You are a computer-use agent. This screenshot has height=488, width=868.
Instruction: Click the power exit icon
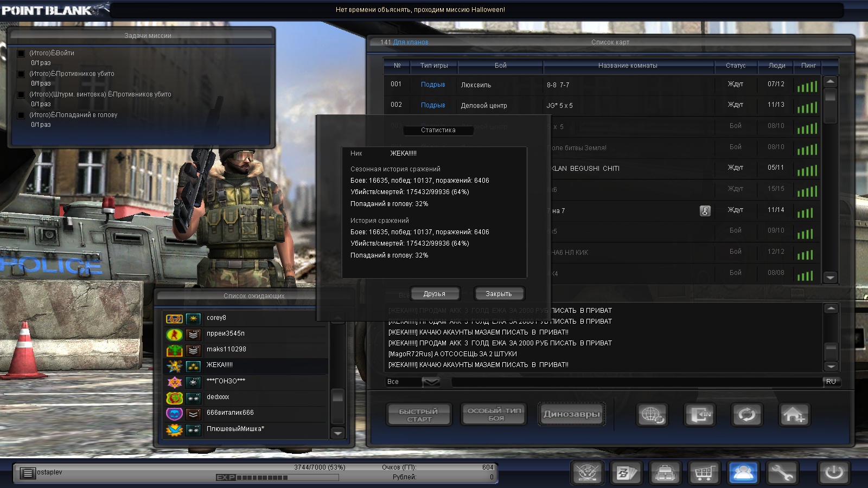point(833,473)
